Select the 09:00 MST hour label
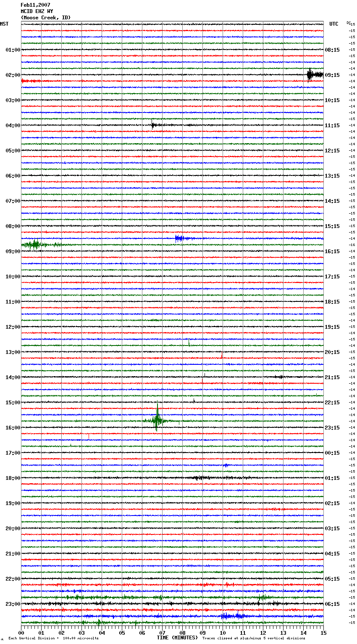This screenshot has width=357, height=644. (x=13, y=251)
